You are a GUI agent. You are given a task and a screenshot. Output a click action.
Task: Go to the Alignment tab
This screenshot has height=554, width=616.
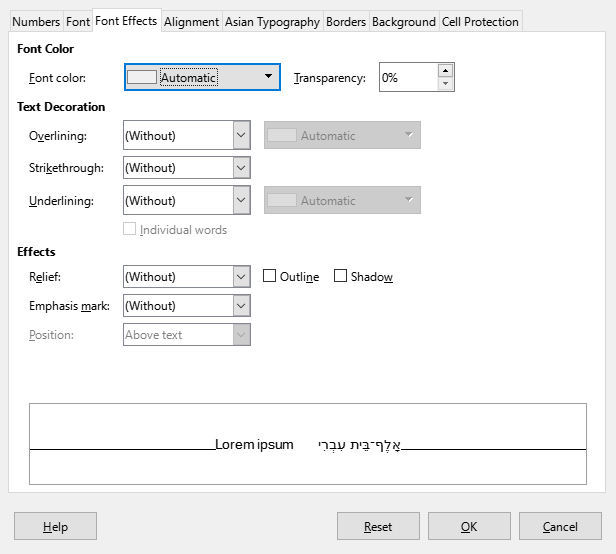(x=191, y=22)
